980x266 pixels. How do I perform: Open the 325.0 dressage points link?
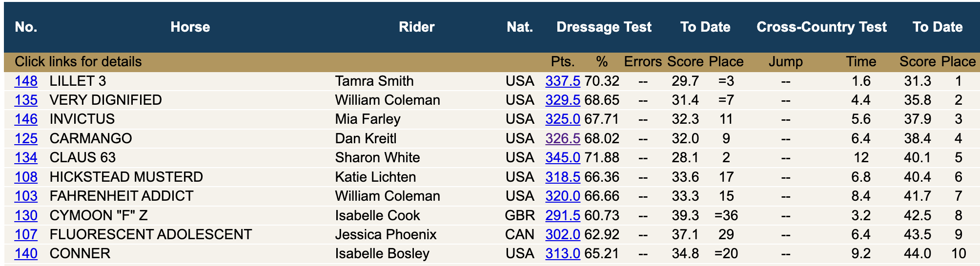coord(563,119)
